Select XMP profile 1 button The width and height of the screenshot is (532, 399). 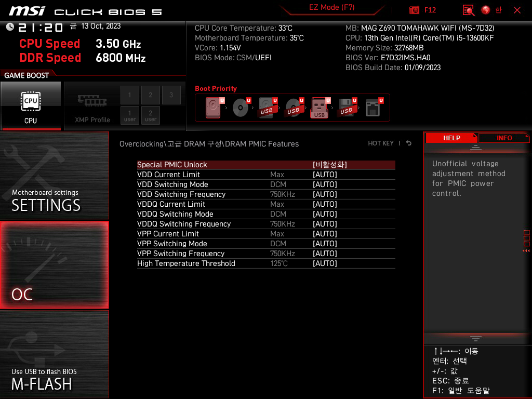(129, 95)
